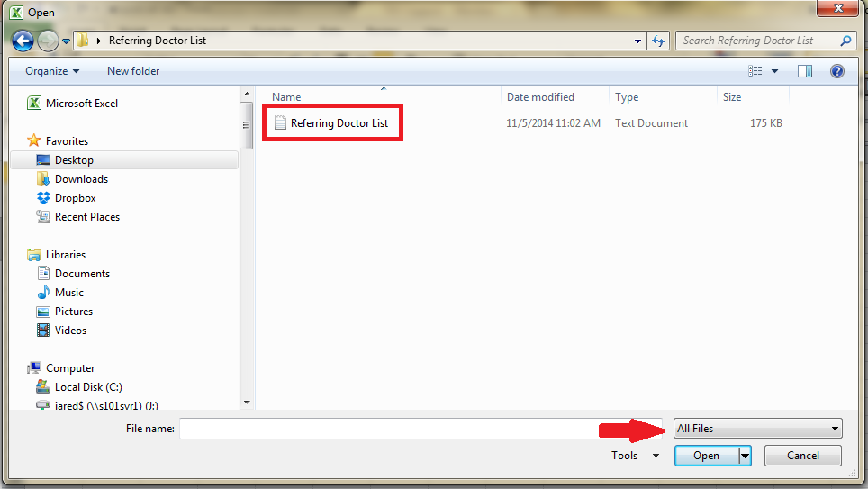Click the New folder button

click(x=133, y=71)
